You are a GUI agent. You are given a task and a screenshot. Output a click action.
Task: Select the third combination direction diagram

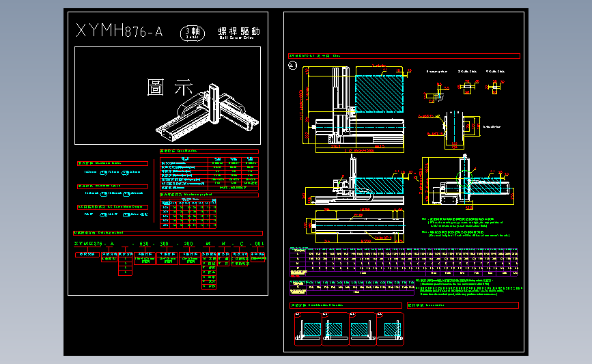click(363, 329)
